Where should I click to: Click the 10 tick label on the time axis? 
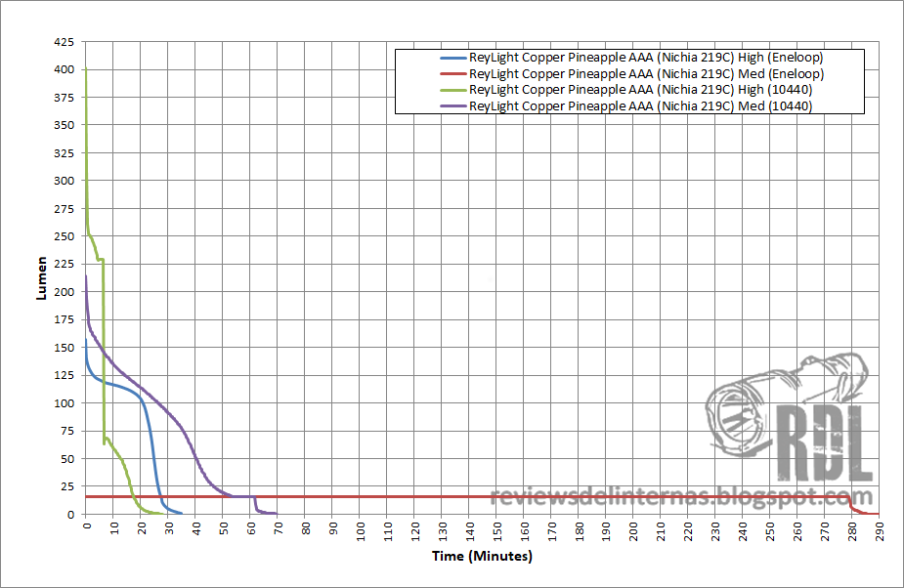114,527
